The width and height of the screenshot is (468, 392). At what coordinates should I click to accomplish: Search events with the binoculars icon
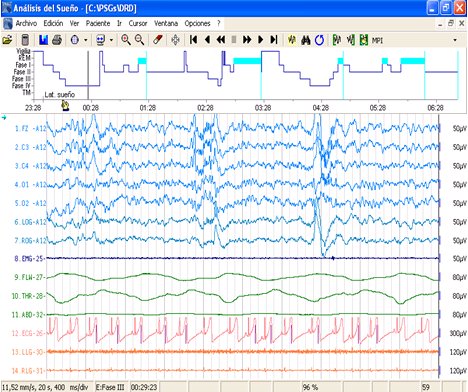(306, 40)
